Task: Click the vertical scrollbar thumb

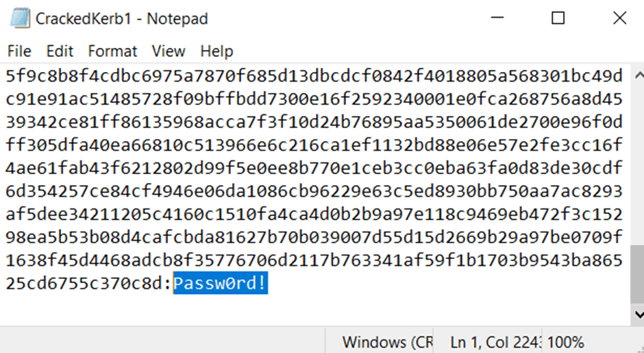Action: pos(637,274)
